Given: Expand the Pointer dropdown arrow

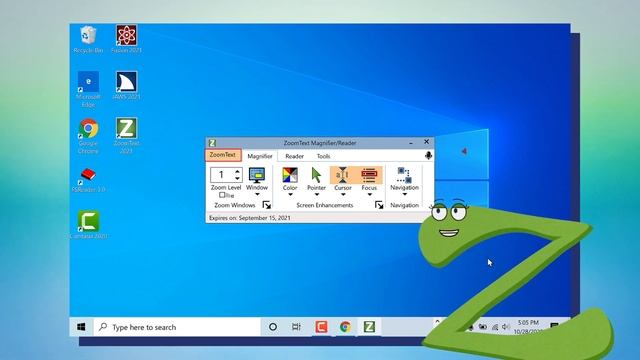Looking at the screenshot, I should [x=316, y=194].
